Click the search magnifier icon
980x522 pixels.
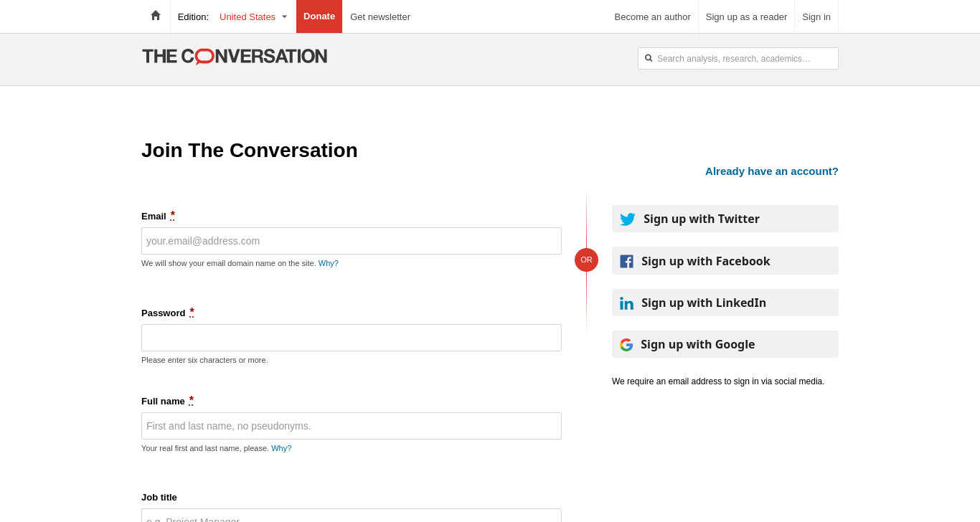tap(649, 58)
